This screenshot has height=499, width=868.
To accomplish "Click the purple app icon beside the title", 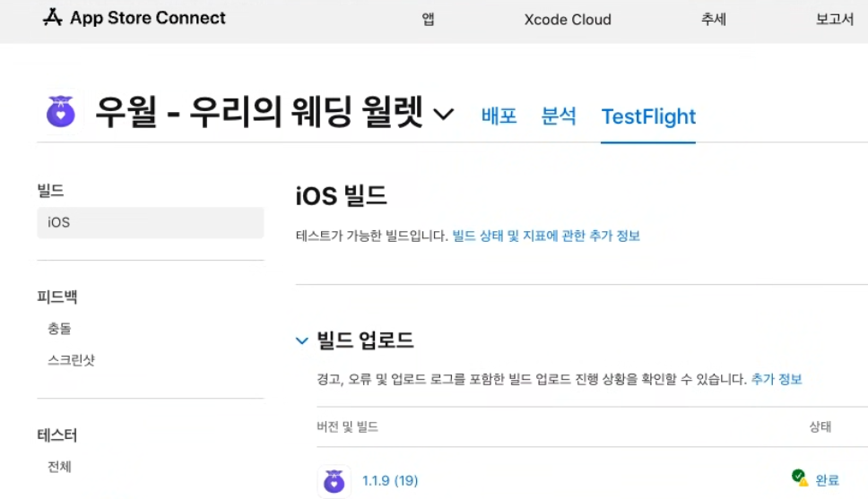I will click(x=61, y=112).
